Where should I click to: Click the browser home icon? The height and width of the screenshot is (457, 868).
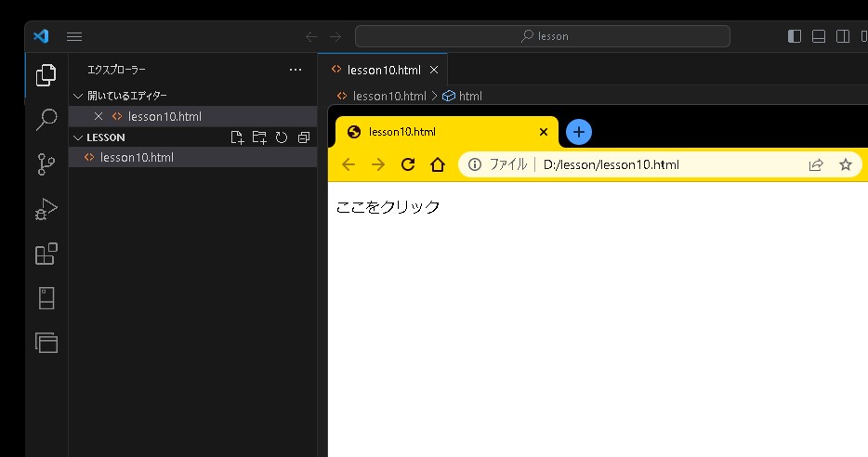pos(438,164)
